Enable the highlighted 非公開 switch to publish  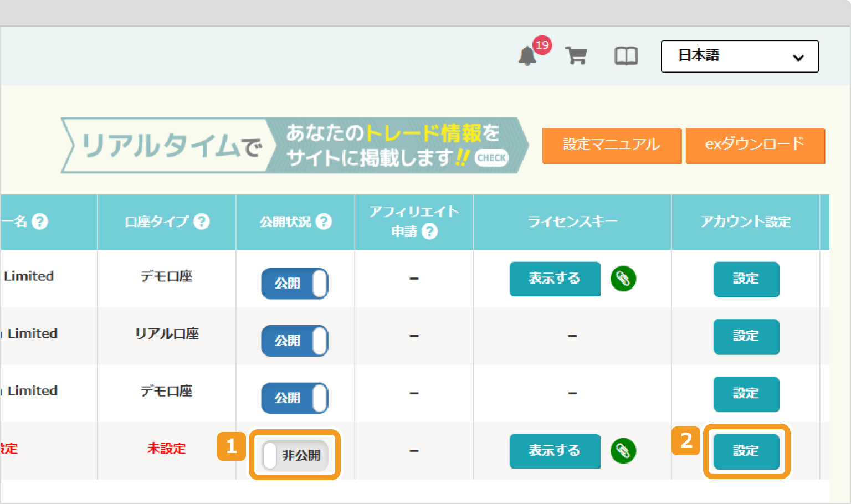(295, 456)
